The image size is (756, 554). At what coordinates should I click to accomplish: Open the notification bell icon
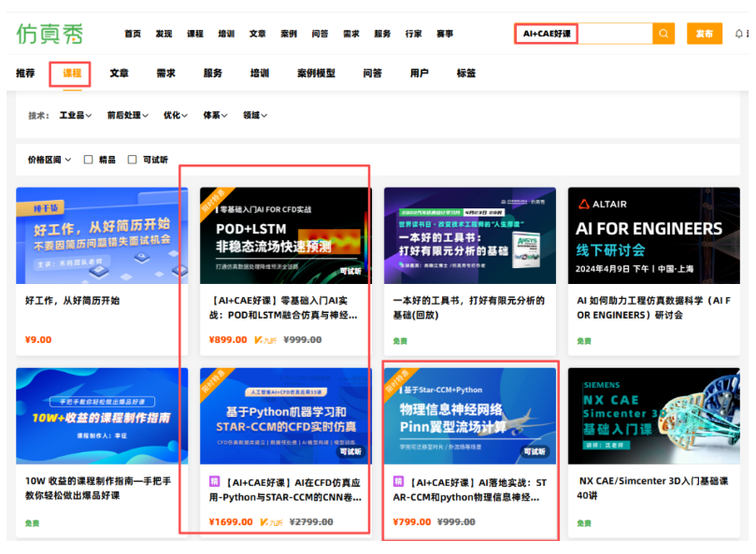(x=738, y=34)
